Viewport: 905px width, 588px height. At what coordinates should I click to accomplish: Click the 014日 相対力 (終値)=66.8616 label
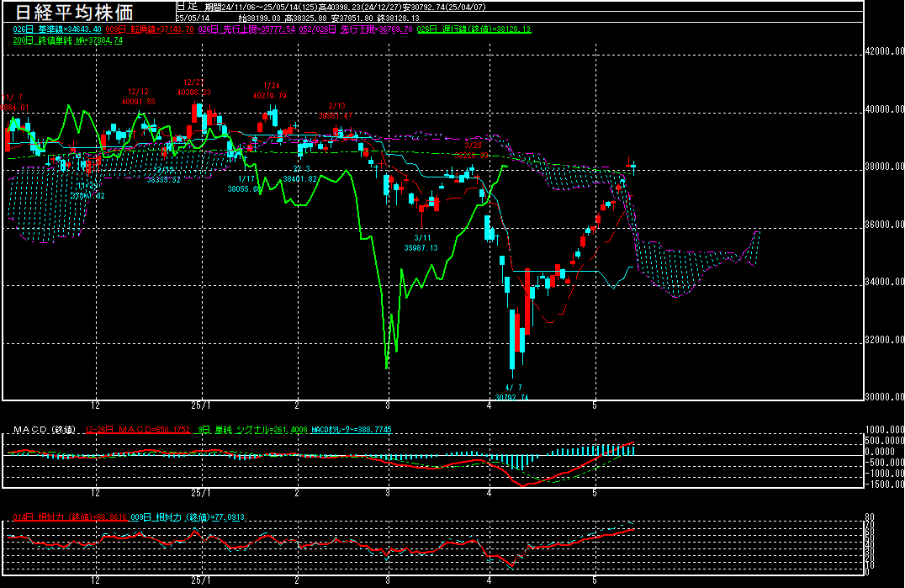pyautogui.click(x=70, y=517)
